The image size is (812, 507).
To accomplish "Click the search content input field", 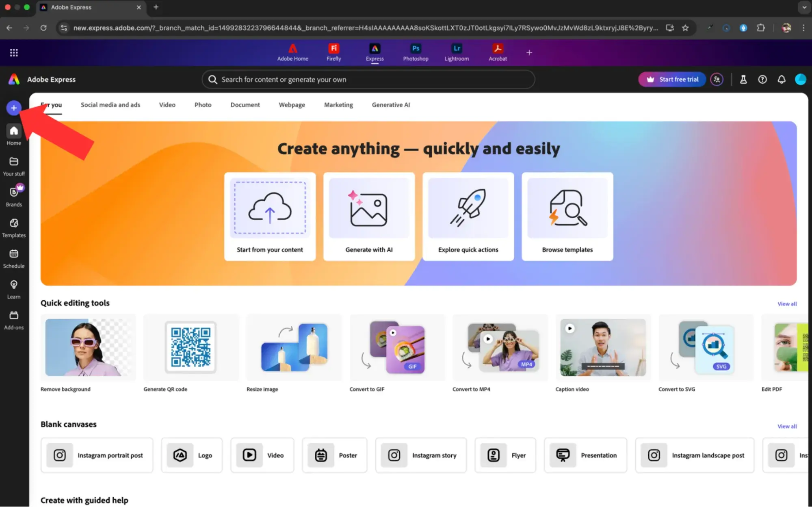I will 368,80.
